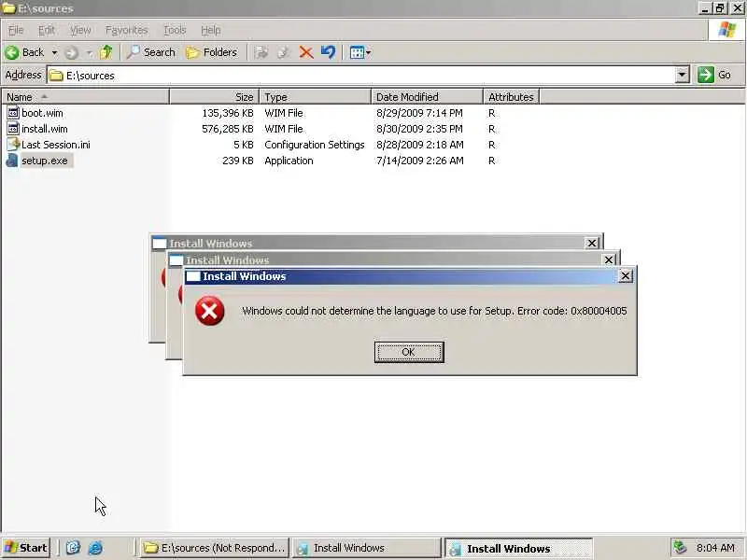Launch the first Quick Launch icon
The width and height of the screenshot is (747, 560).
click(73, 548)
